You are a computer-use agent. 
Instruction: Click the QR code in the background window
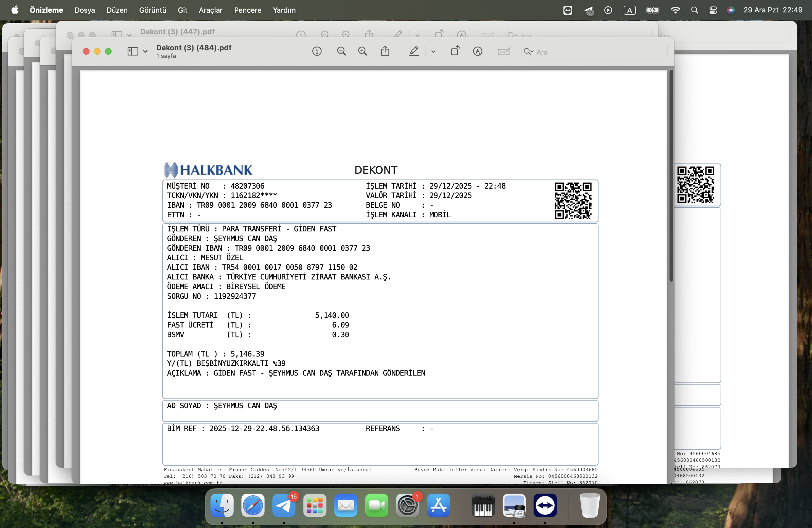pos(696,184)
